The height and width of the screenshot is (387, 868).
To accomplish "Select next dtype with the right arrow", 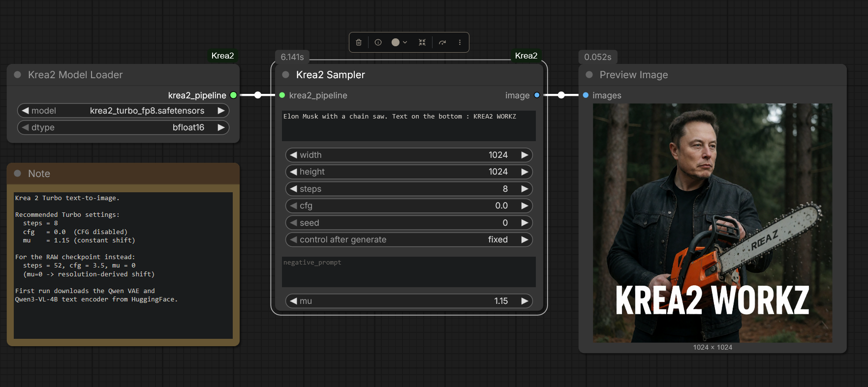I will (x=221, y=127).
